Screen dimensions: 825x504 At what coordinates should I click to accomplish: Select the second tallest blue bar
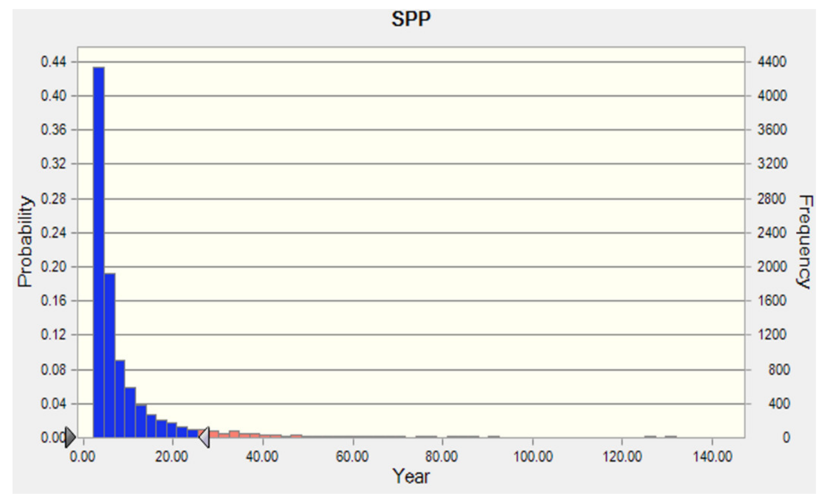click(109, 355)
